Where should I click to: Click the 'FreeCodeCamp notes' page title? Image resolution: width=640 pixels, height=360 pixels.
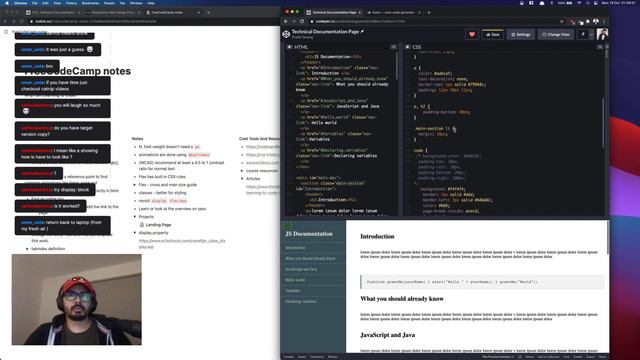(78, 71)
